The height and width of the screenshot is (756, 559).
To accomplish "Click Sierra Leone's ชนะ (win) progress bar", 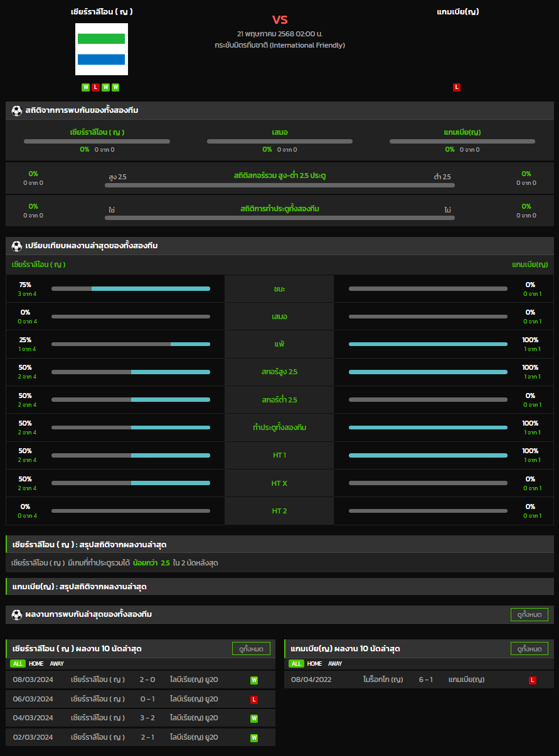I will pos(130,289).
